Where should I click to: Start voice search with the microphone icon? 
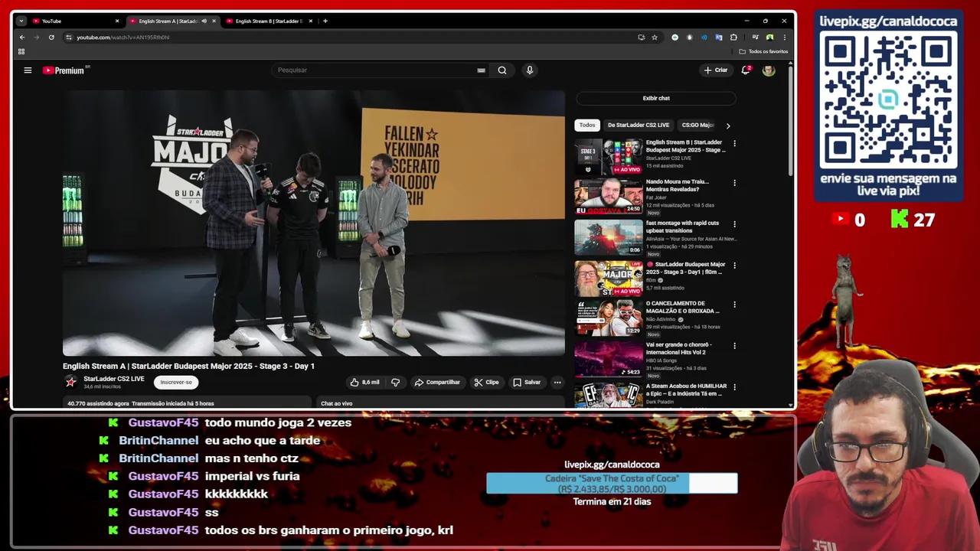(529, 70)
